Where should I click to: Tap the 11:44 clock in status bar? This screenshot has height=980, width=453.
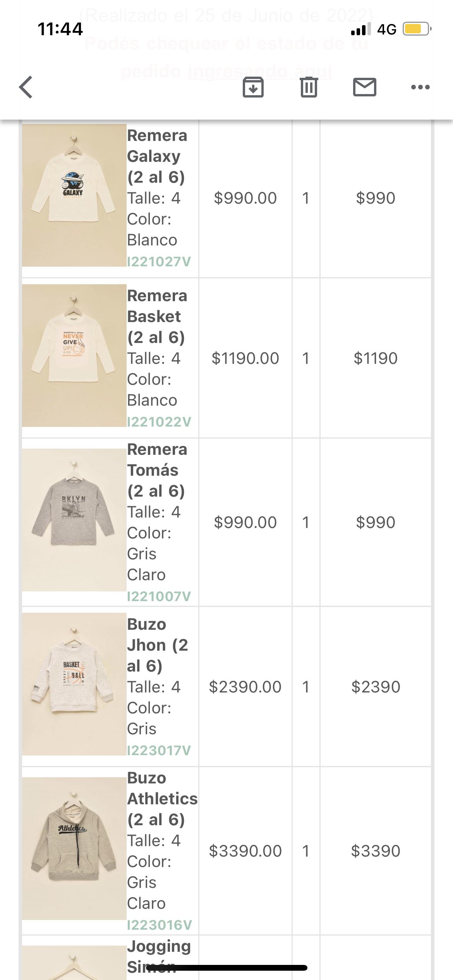60,29
